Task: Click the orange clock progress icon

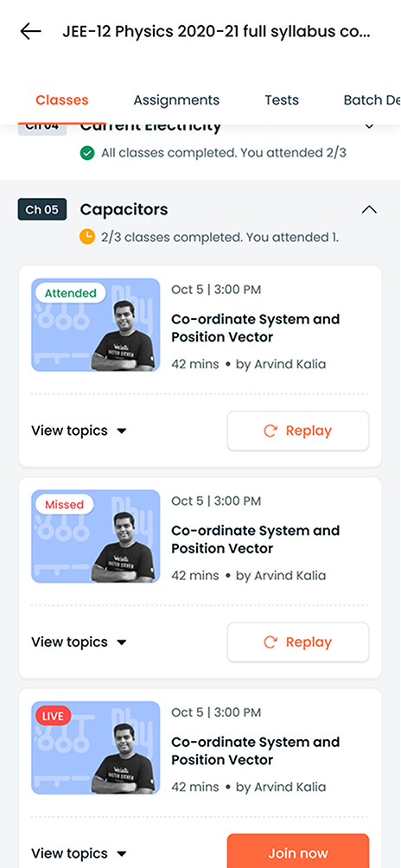Action: pyautogui.click(x=86, y=237)
